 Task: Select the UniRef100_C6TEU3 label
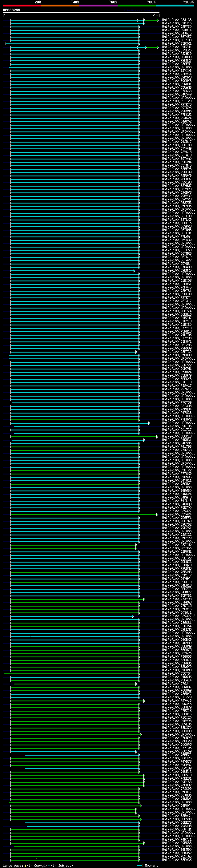click(x=177, y=216)
